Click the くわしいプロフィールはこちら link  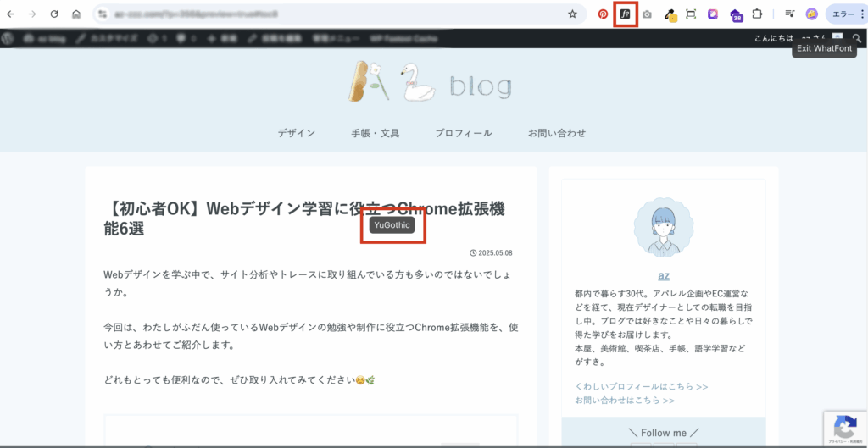click(x=641, y=386)
